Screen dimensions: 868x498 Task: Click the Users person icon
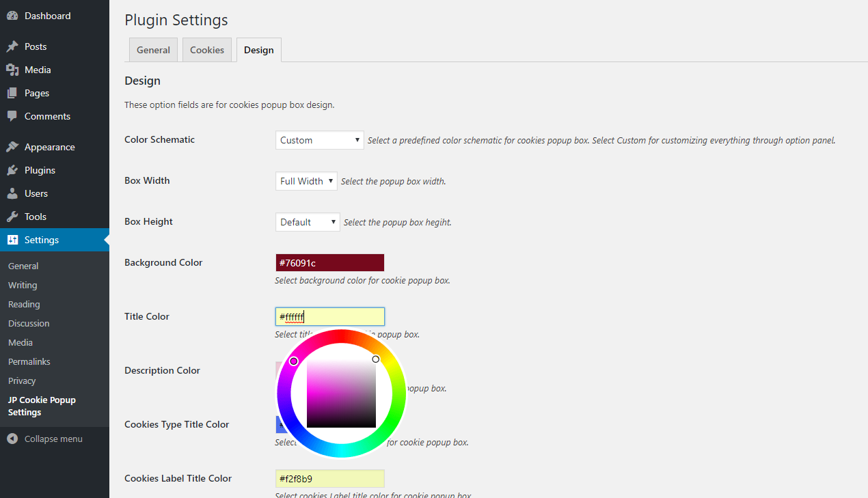coord(12,193)
